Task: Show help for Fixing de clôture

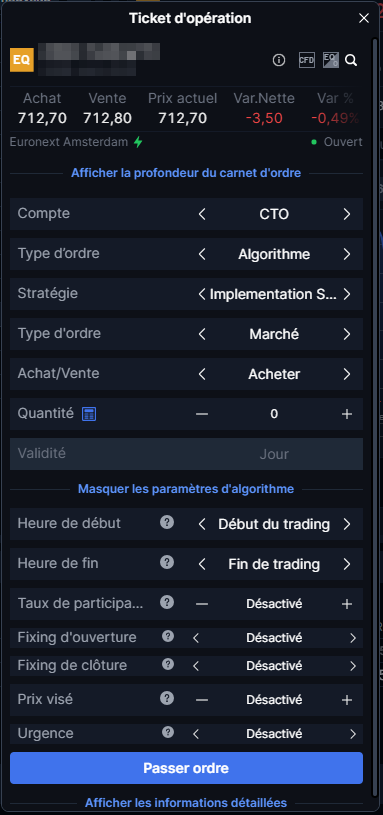Action: tap(168, 664)
